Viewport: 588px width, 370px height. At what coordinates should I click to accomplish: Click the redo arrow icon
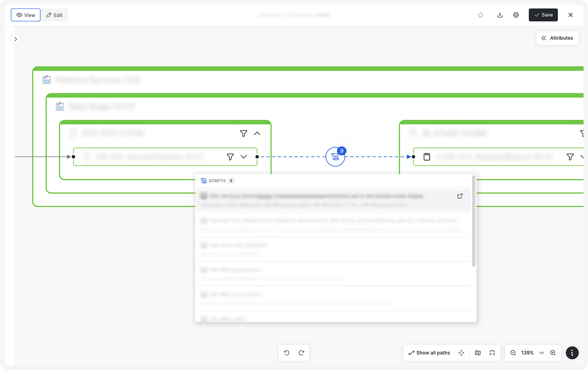coord(302,353)
